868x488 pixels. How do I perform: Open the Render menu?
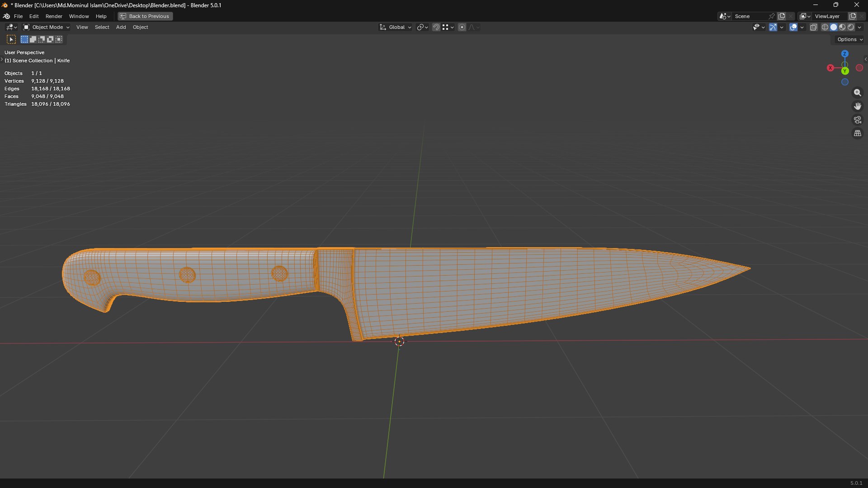(x=54, y=16)
